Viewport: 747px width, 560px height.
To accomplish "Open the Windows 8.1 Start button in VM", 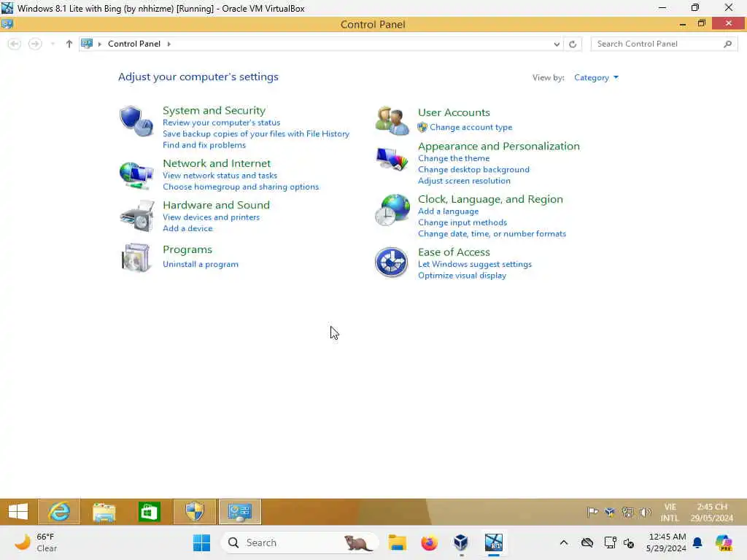I will (x=18, y=512).
